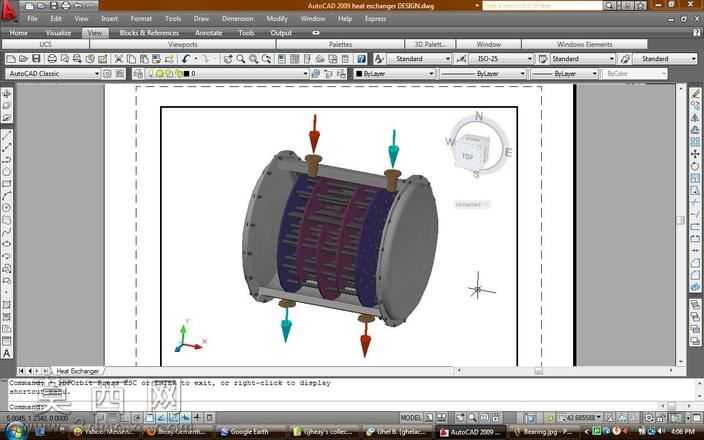This screenshot has height=440, width=704.
Task: Select the Heat Exchanger layout tab
Action: [77, 371]
